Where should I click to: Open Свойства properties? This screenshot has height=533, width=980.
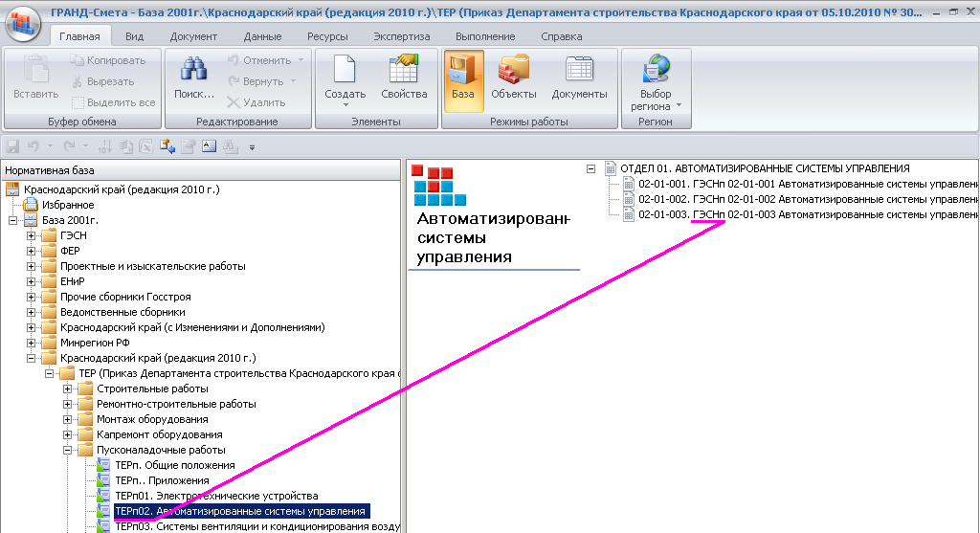click(404, 78)
